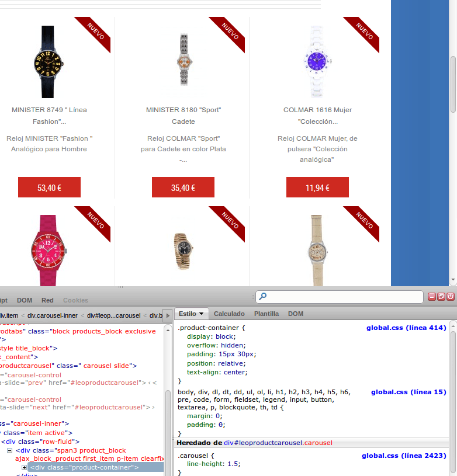View the white and purple COLMAR watch image
Image resolution: width=457 pixels, height=476 pixels.
317,62
